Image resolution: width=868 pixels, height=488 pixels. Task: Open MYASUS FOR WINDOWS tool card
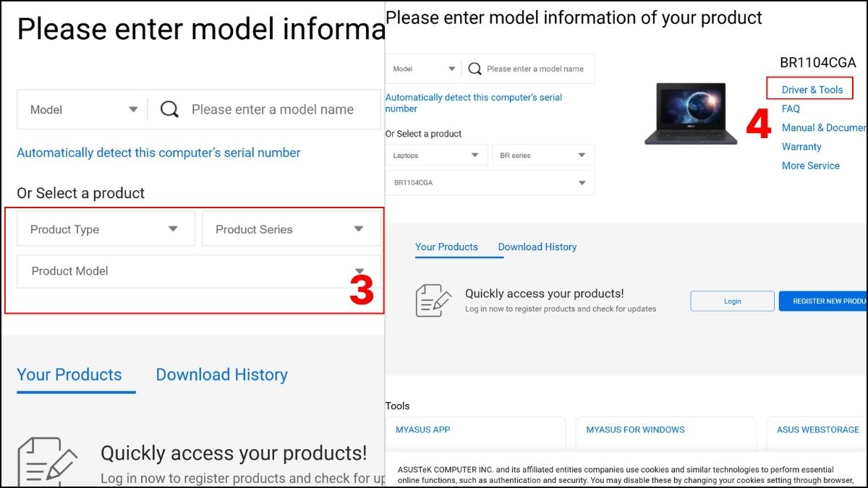pyautogui.click(x=665, y=434)
